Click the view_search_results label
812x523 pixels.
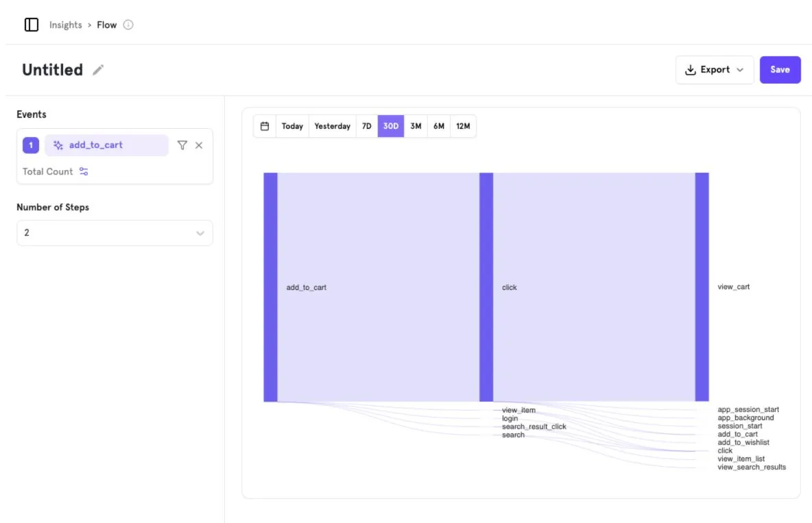(752, 467)
